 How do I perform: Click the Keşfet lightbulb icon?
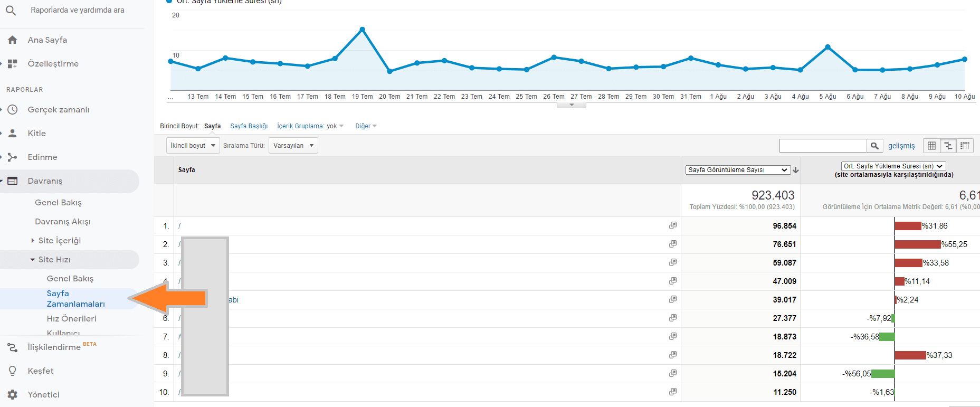pyautogui.click(x=13, y=371)
